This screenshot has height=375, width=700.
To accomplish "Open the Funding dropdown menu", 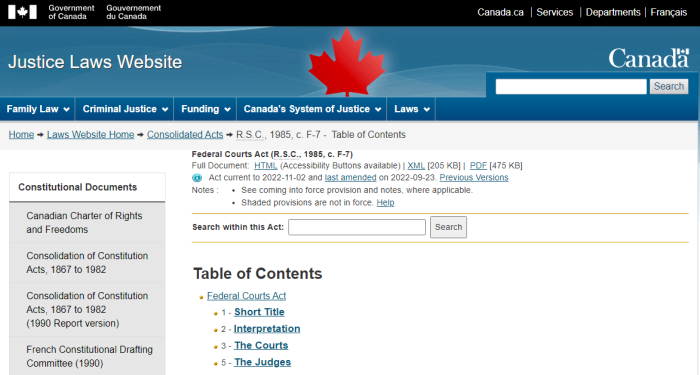I will pos(205,109).
